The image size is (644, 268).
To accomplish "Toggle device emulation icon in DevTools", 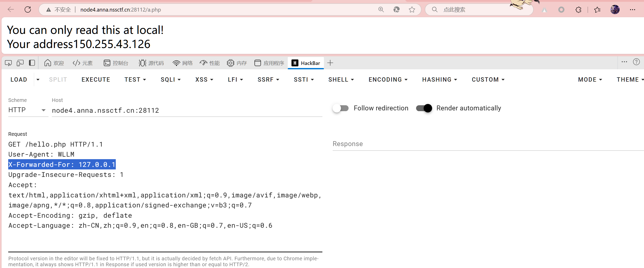I will coord(20,63).
